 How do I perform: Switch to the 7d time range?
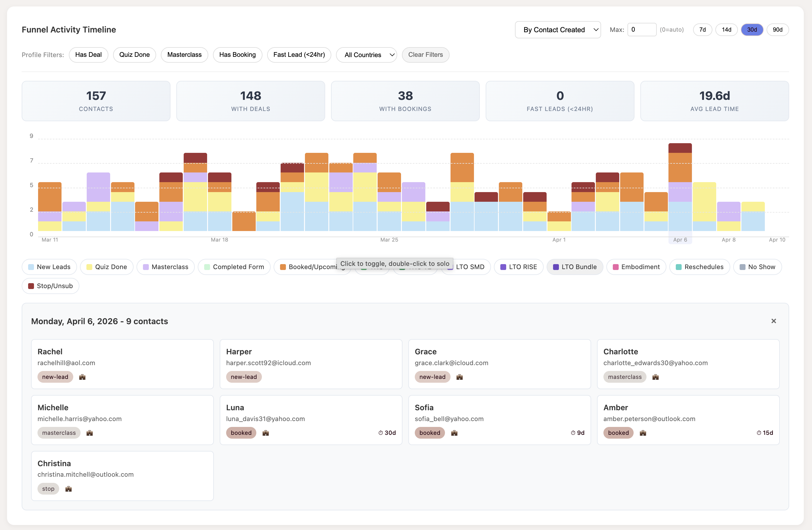coord(702,30)
